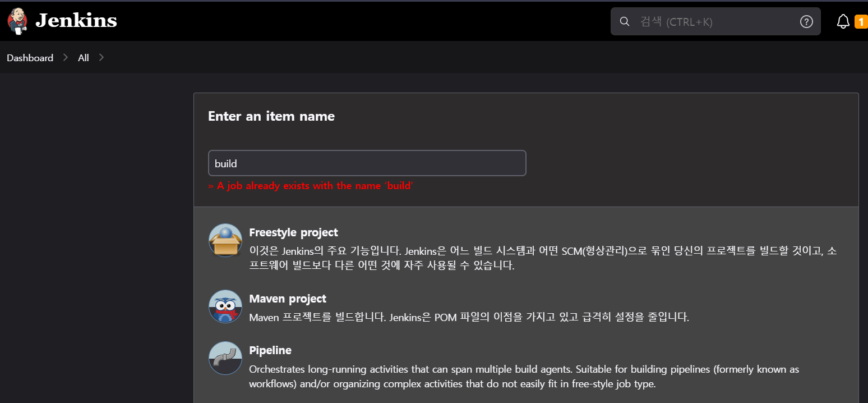
Task: Click the magnifying glass search icon
Action: [625, 22]
